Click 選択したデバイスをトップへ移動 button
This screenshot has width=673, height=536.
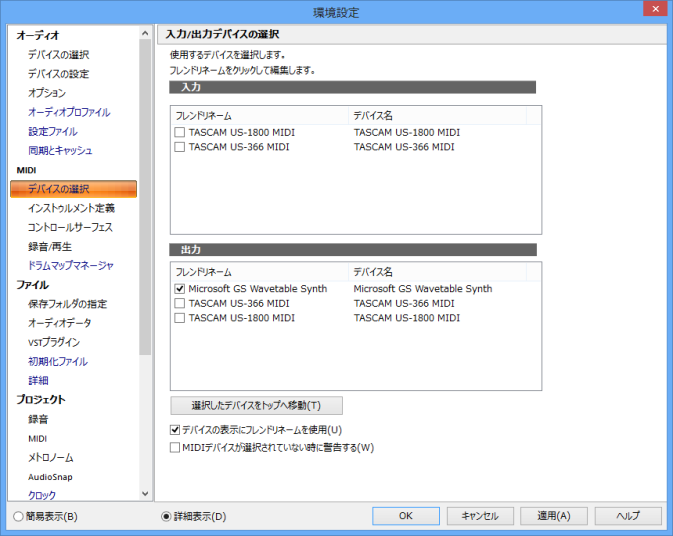(256, 406)
